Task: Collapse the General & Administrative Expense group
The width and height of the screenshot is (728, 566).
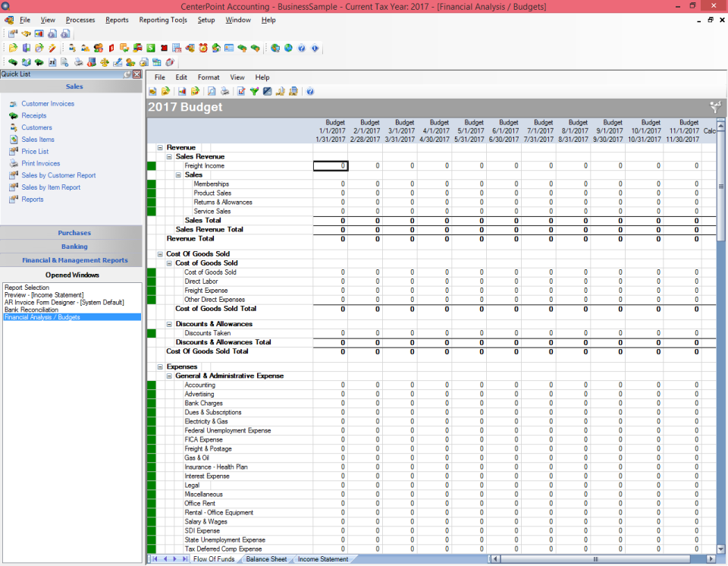Action: 169,376
